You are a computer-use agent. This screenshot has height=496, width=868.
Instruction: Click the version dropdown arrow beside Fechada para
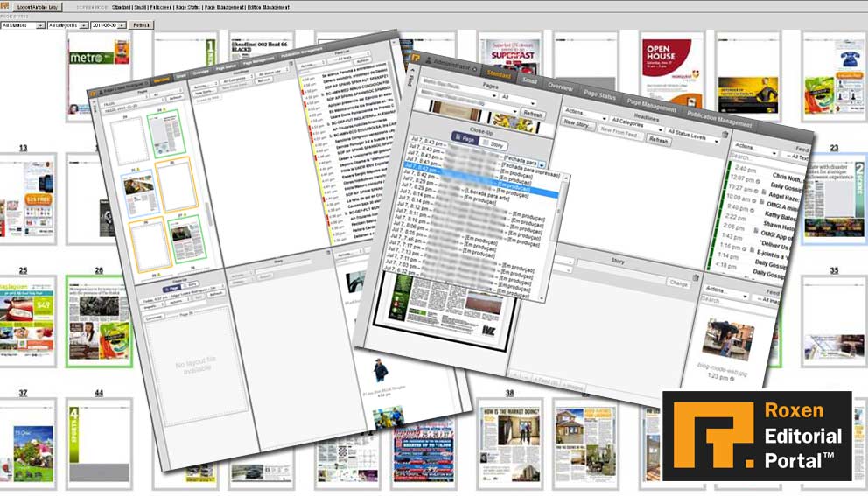click(x=542, y=164)
